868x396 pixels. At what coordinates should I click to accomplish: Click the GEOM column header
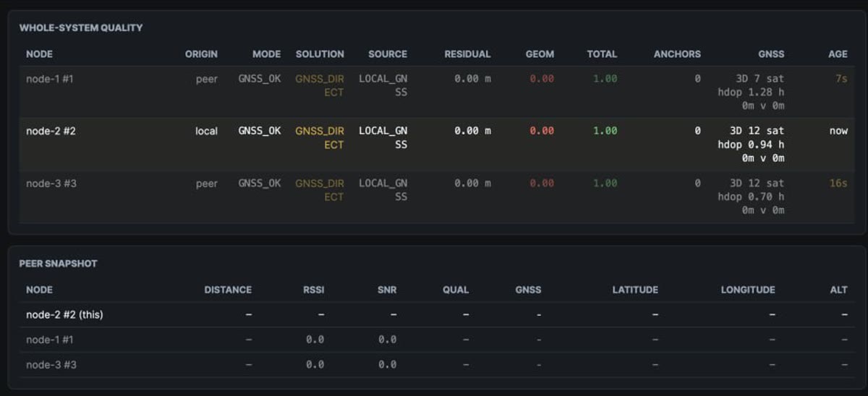pos(540,54)
